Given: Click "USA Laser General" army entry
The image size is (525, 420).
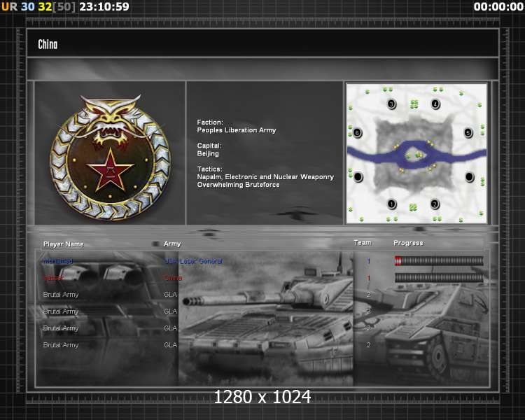Looking at the screenshot, I should [193, 261].
